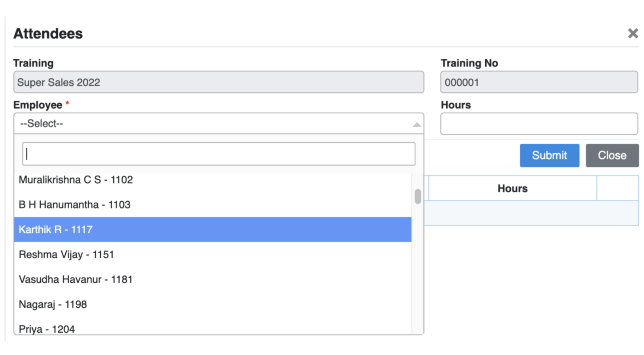Select Muralikrishna C S - 1102
This screenshot has width=644, height=355.
[x=212, y=180]
